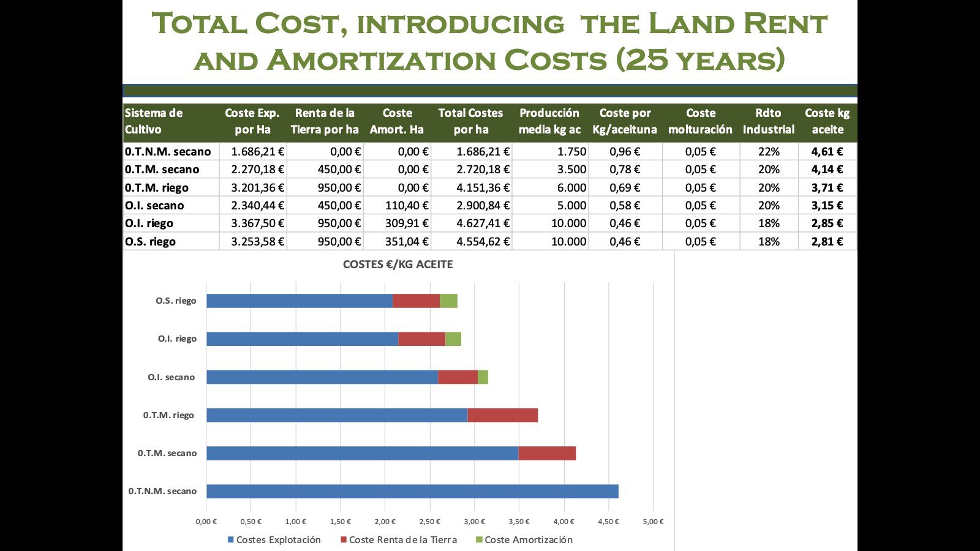Viewport: 980px width, 551px height.
Task: Click the blue Costes Explotación legend swatch
Action: (x=231, y=540)
